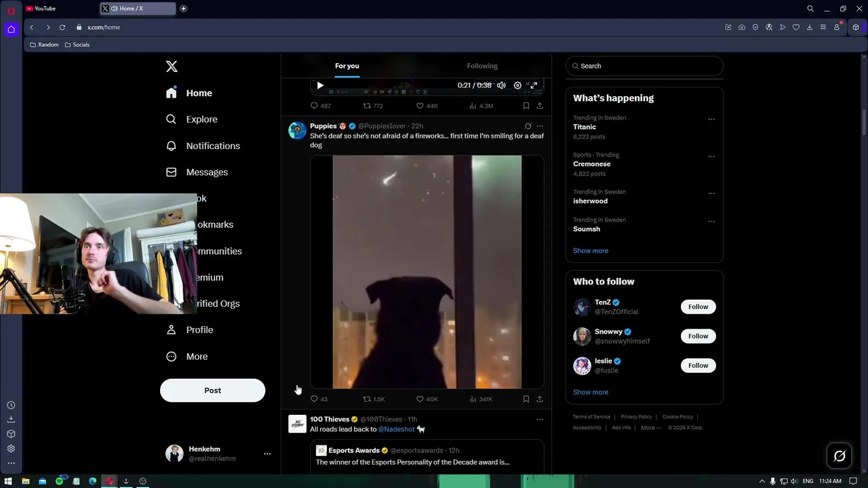Screen dimensions: 868x488
Task: Open Notifications in the sidebar
Action: point(203,146)
